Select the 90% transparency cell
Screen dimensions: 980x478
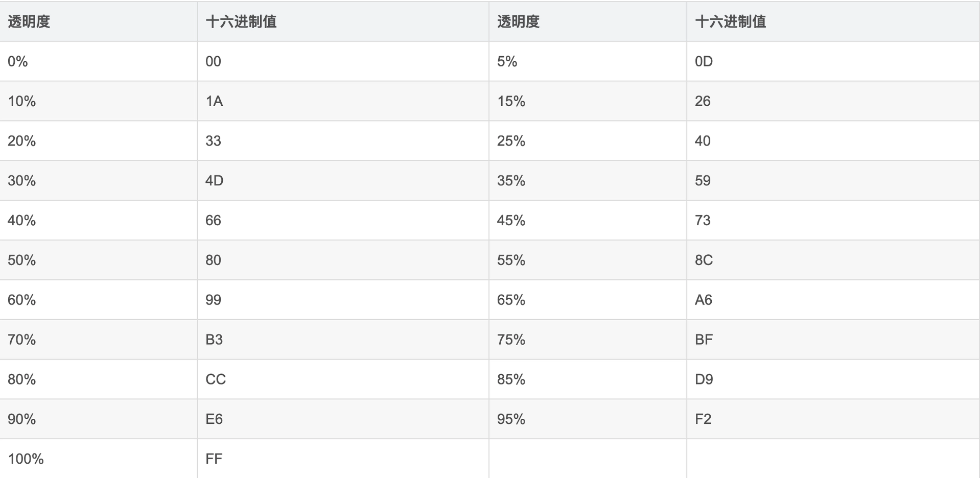coord(21,419)
